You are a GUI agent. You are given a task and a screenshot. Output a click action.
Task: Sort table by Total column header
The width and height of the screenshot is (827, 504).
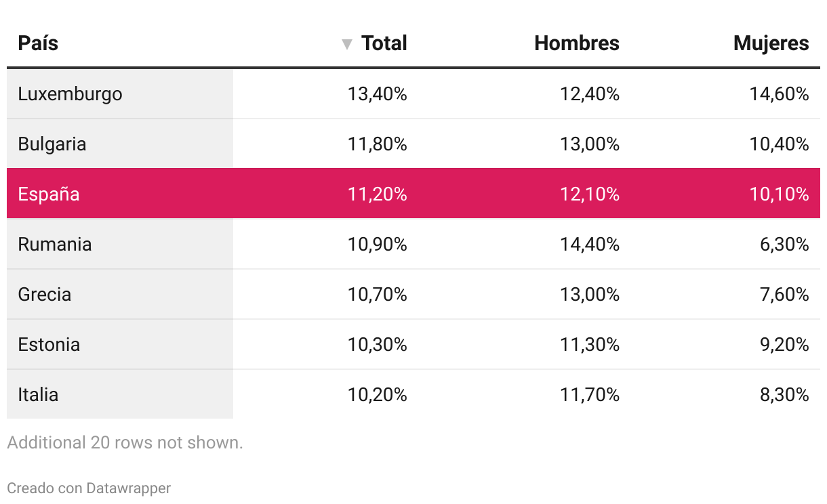pos(384,43)
